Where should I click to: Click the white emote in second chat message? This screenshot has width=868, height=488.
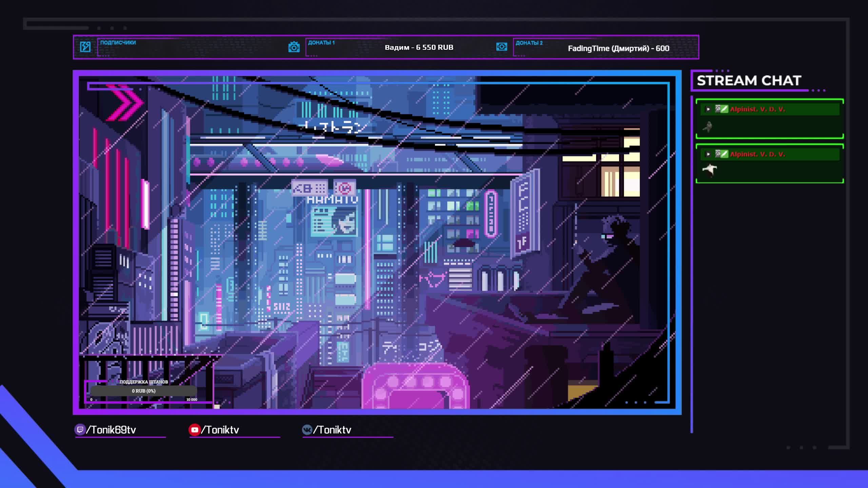[709, 169]
